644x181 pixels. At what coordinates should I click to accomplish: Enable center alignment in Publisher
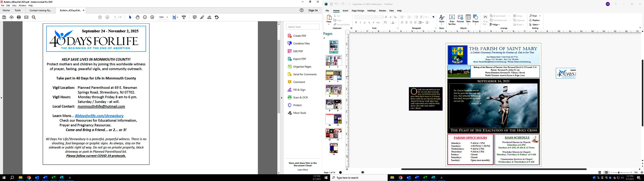407,23
